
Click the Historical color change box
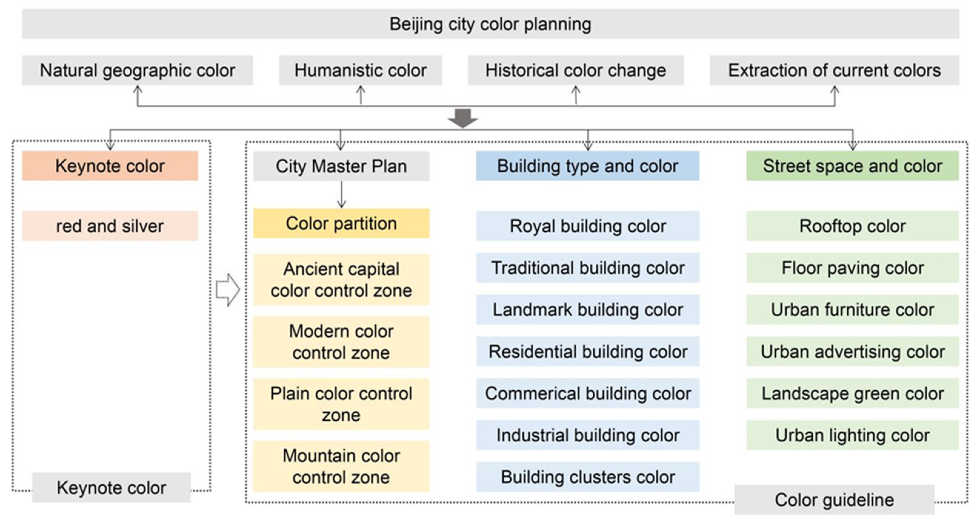tap(575, 70)
